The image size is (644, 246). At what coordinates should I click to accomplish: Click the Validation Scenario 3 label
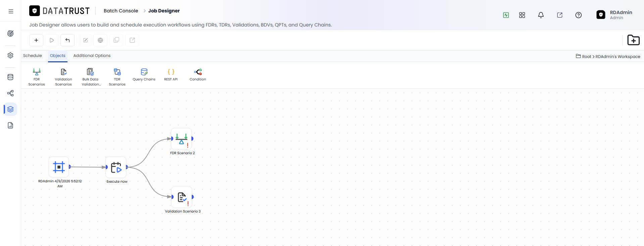183,211
